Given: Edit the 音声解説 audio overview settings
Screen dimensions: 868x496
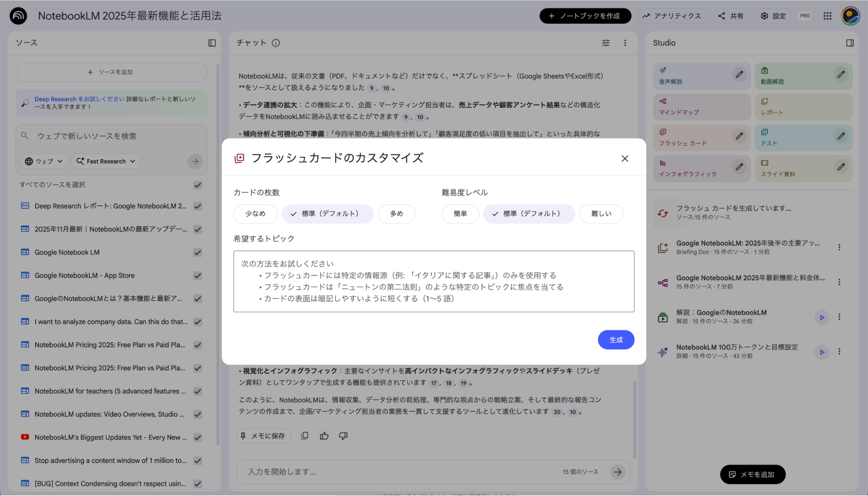Looking at the screenshot, I should click(739, 74).
